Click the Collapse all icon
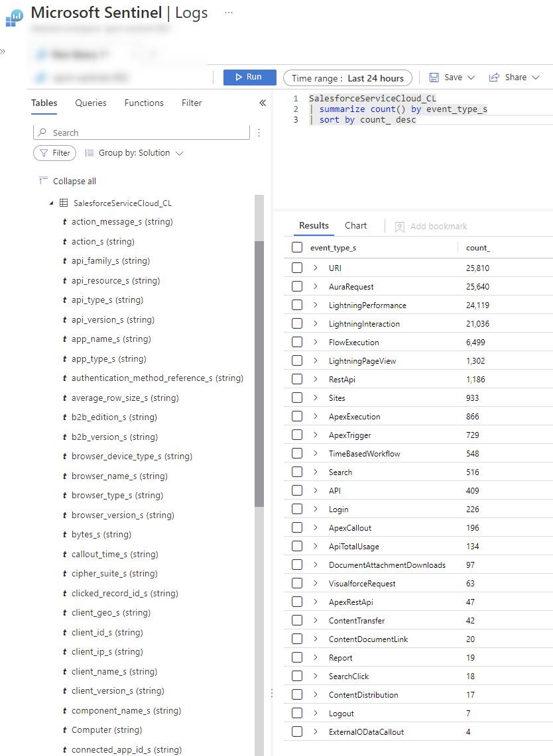This screenshot has height=756, width=553. coord(43,181)
